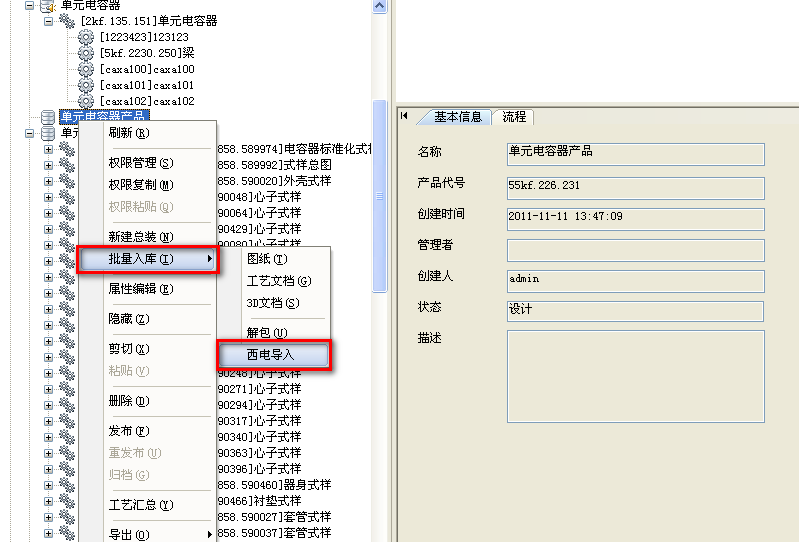
Task: Click into the 描述 description text area
Action: click(x=635, y=376)
